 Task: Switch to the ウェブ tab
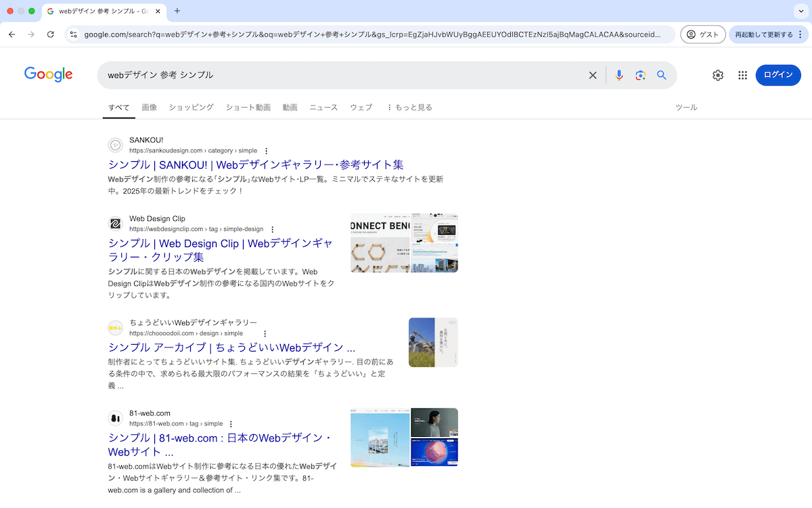pyautogui.click(x=361, y=107)
